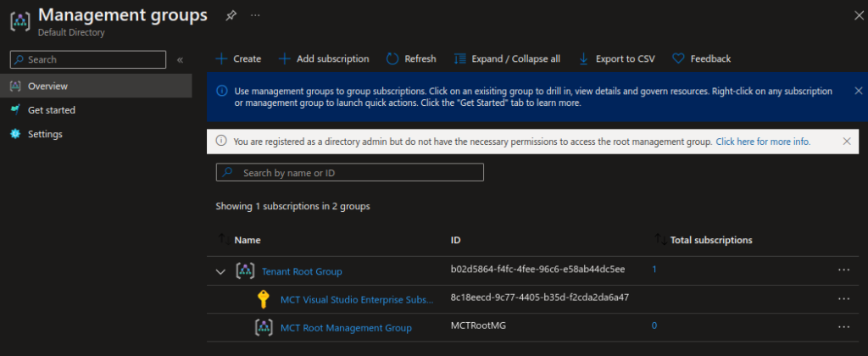Export the list to CSV
The height and width of the screenshot is (356, 868).
pos(616,58)
